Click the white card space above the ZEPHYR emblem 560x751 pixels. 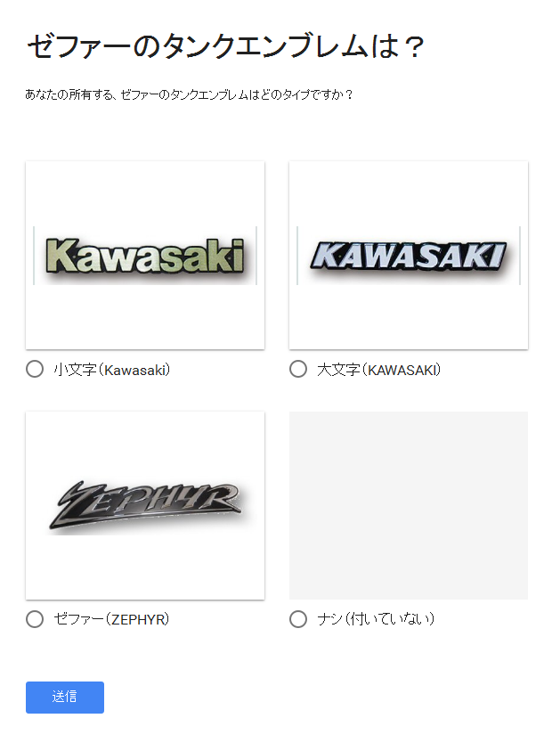click(x=145, y=444)
